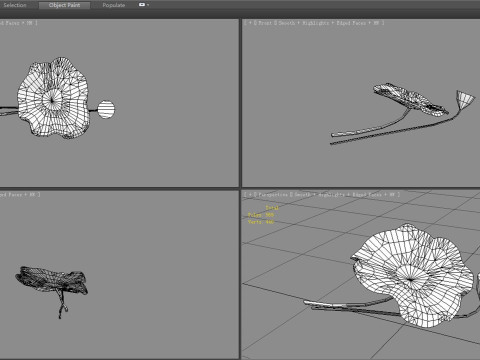Open the Perspective viewport [+] general menu
480x360 pixels.
[x=249, y=194]
